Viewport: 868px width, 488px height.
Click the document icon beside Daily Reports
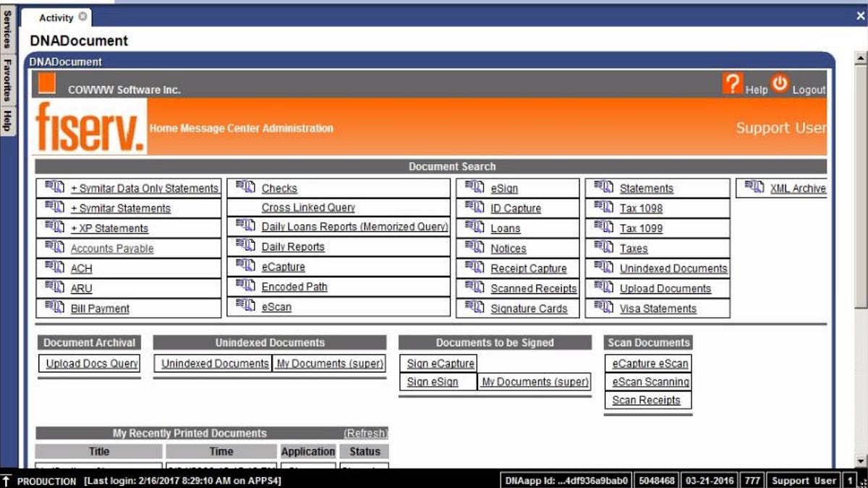[x=245, y=246]
